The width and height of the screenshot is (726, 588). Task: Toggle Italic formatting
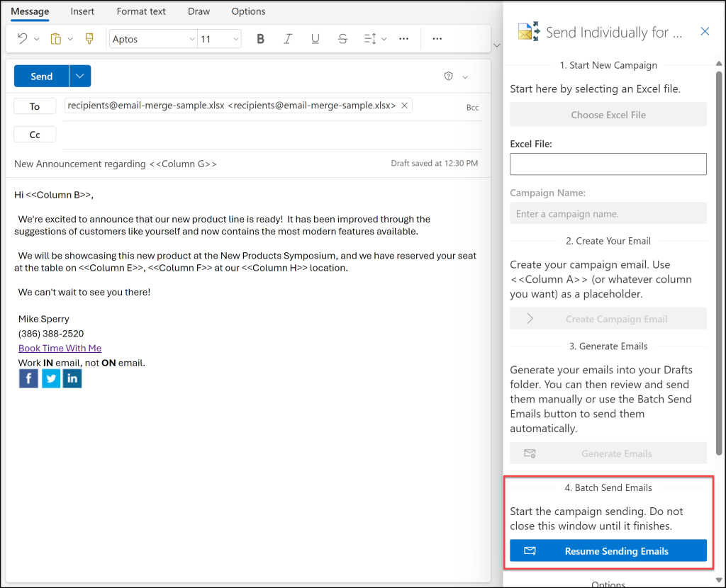(288, 39)
